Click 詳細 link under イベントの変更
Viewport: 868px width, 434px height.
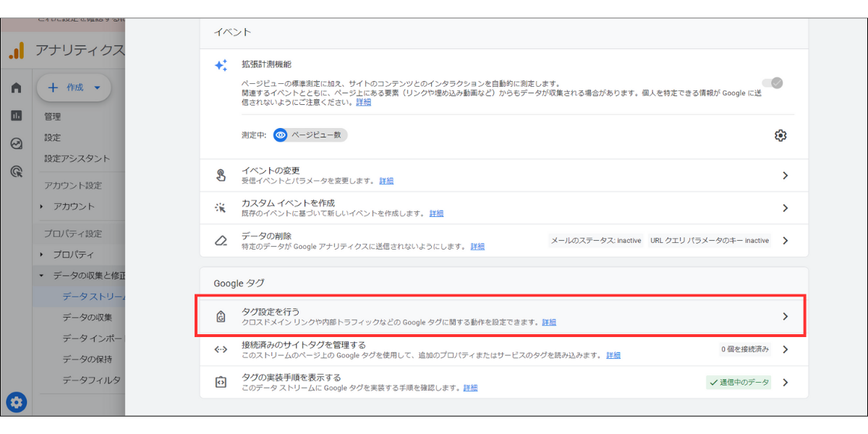pyautogui.click(x=386, y=181)
